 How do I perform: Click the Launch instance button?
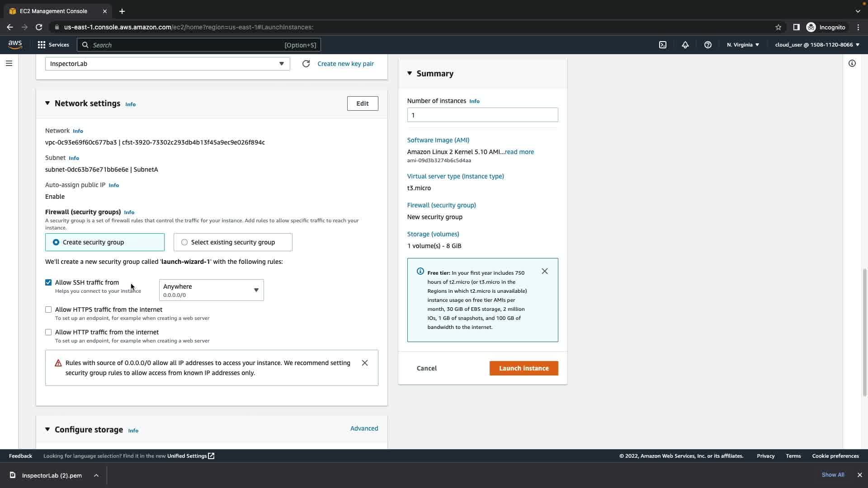(524, 368)
